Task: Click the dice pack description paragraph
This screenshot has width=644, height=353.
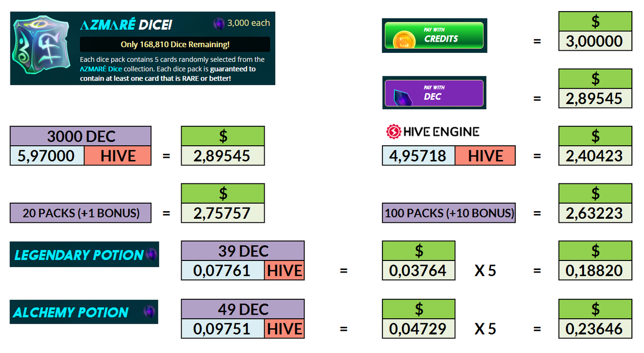Action: (x=173, y=69)
